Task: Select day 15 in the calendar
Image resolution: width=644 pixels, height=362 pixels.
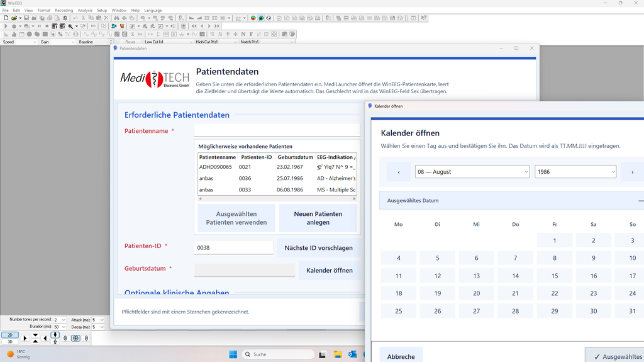Action: [555, 276]
